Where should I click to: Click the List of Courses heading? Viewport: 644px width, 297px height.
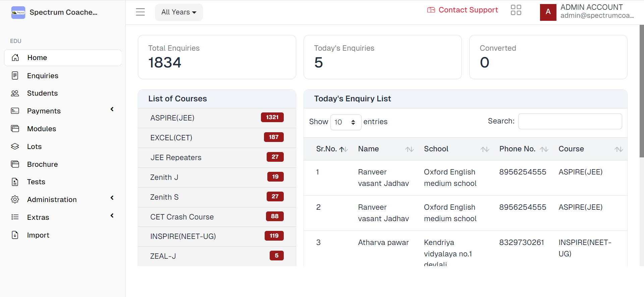click(178, 99)
